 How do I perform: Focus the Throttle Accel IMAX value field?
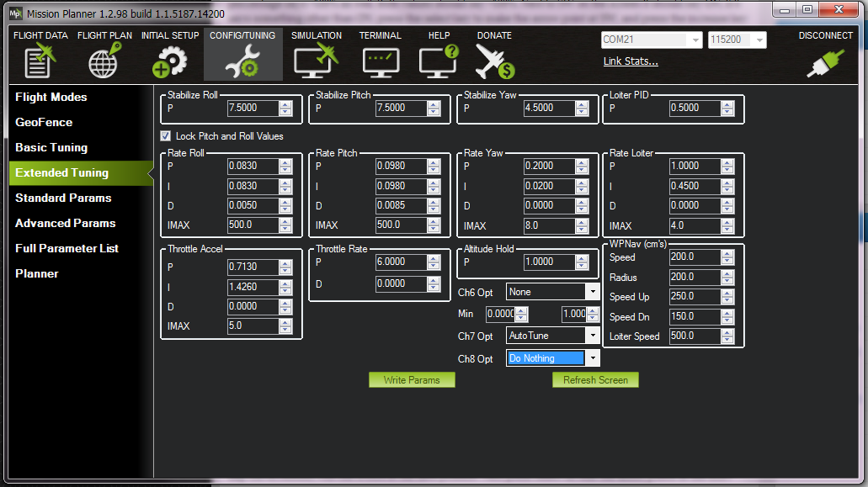click(x=253, y=326)
